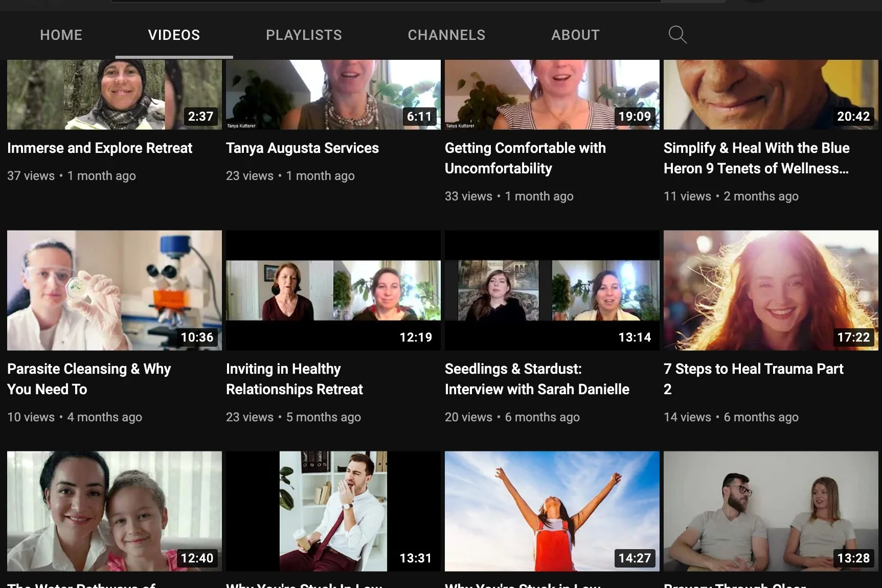Play the Seedlings & Stardust interview thumbnail
Screen dimensions: 882x588
[x=552, y=290]
